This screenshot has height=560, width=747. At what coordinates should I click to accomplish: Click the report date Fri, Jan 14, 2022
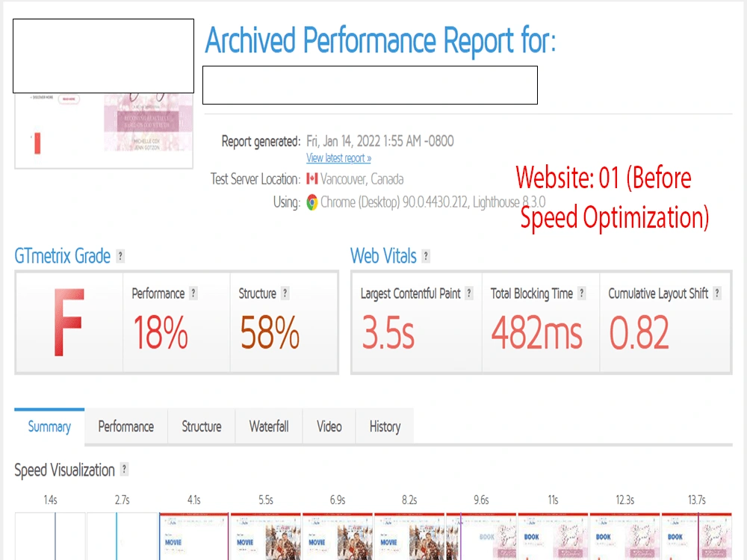343,141
